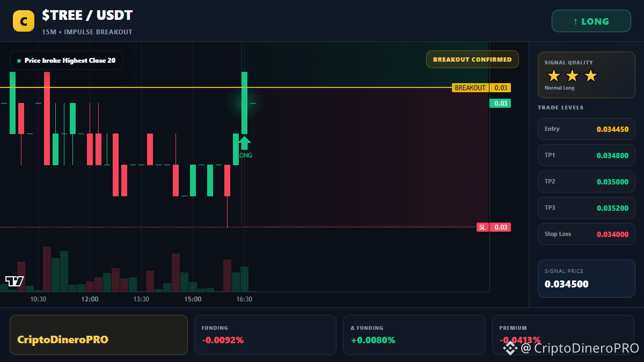The height and width of the screenshot is (362, 644).
Task: Select the TP2 0.035000 row
Action: click(587, 182)
